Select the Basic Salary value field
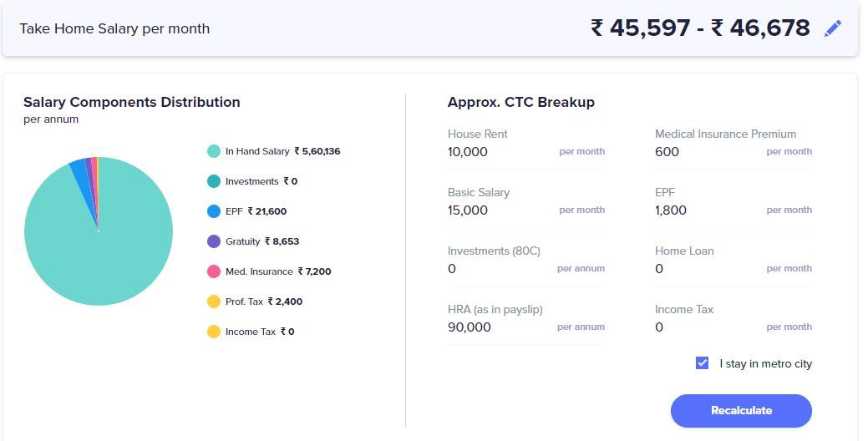This screenshot has height=441, width=868. tap(500, 210)
